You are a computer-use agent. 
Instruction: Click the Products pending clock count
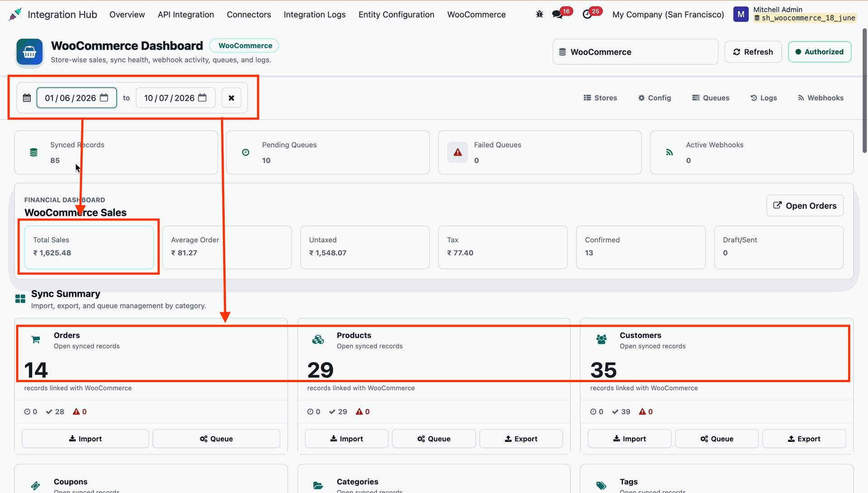313,412
